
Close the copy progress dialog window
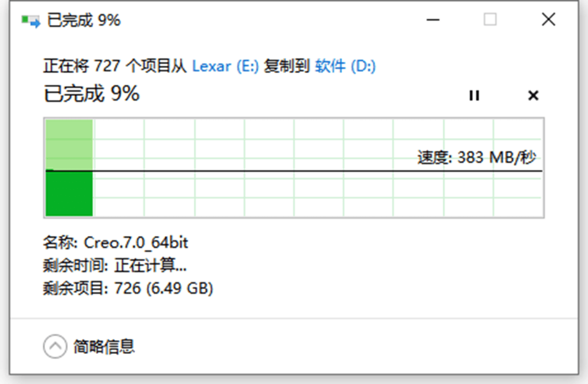point(548,20)
